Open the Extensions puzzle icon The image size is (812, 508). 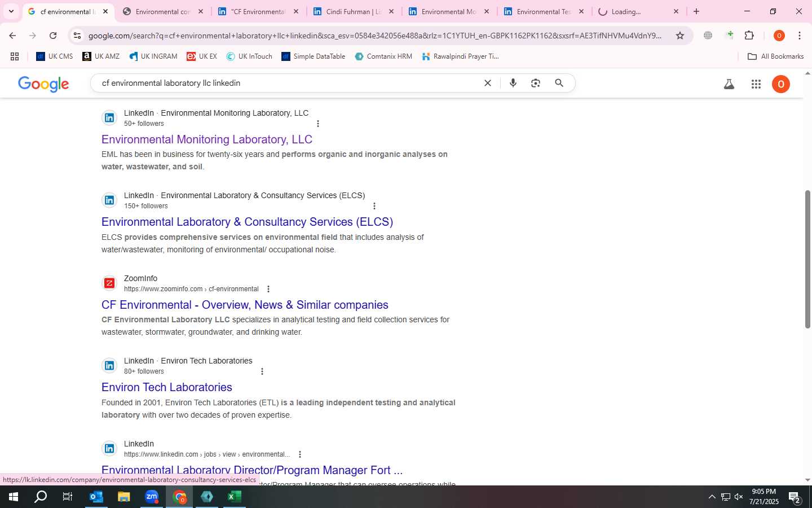[x=749, y=36]
